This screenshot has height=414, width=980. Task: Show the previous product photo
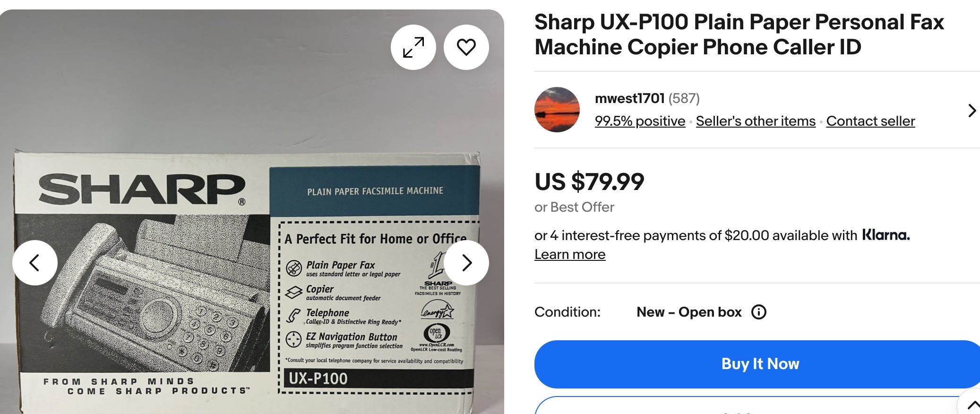click(x=35, y=263)
